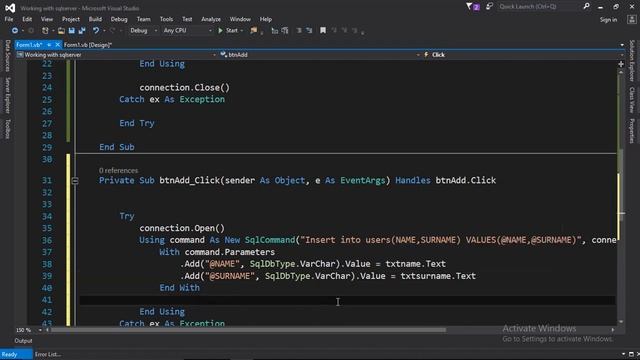
Task: Collapse the btnAdd_Click sub outline
Action: (x=75, y=180)
